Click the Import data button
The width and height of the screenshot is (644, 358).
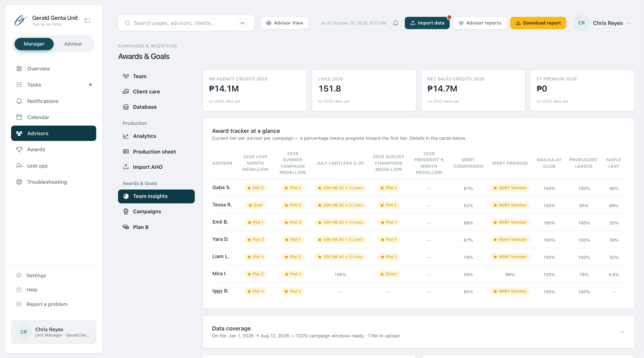point(427,23)
